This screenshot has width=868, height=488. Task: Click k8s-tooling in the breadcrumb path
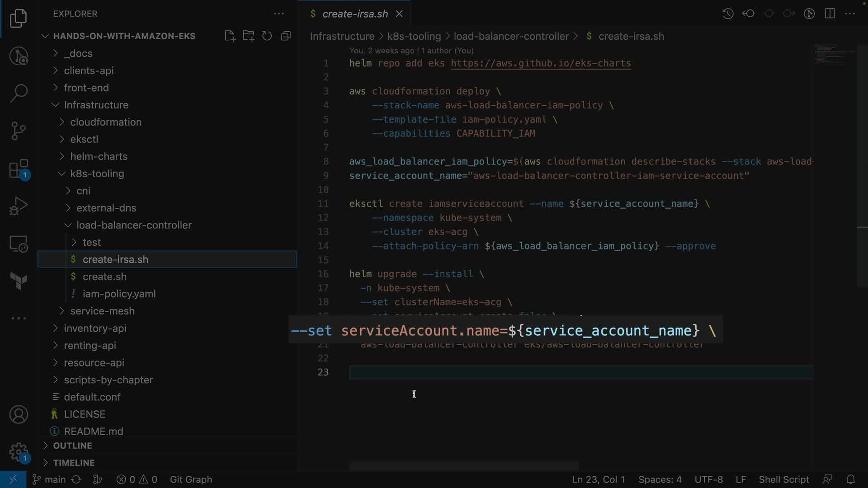(x=414, y=36)
